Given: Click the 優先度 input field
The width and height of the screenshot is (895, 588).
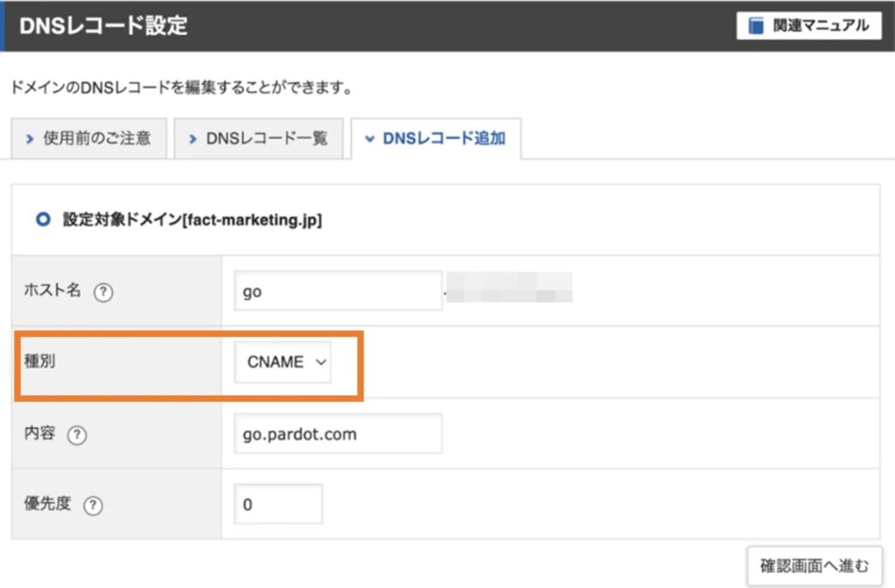Looking at the screenshot, I should click(278, 504).
